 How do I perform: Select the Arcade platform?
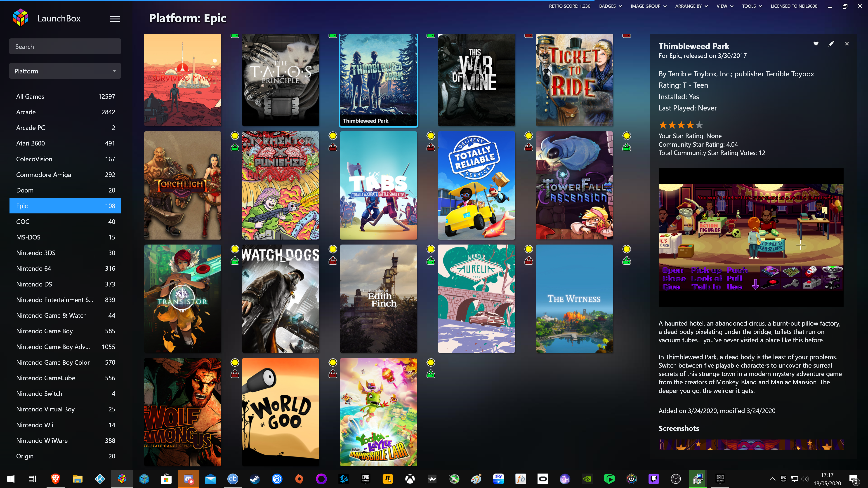point(65,112)
